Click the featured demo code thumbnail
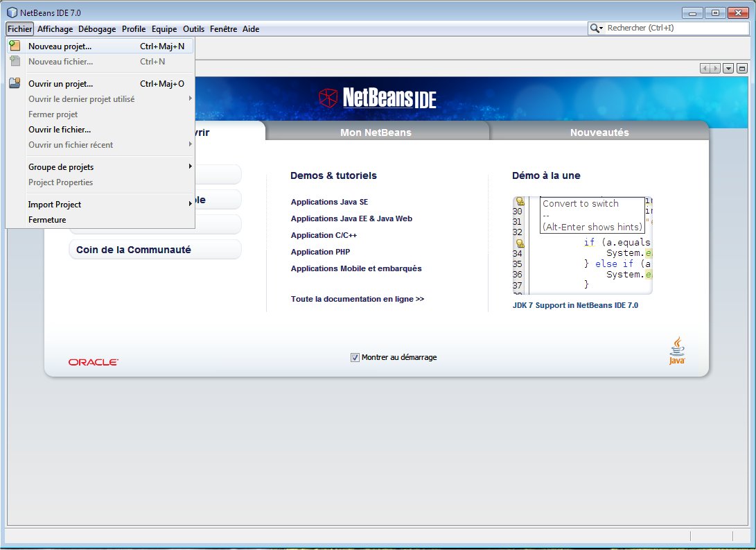 click(583, 245)
